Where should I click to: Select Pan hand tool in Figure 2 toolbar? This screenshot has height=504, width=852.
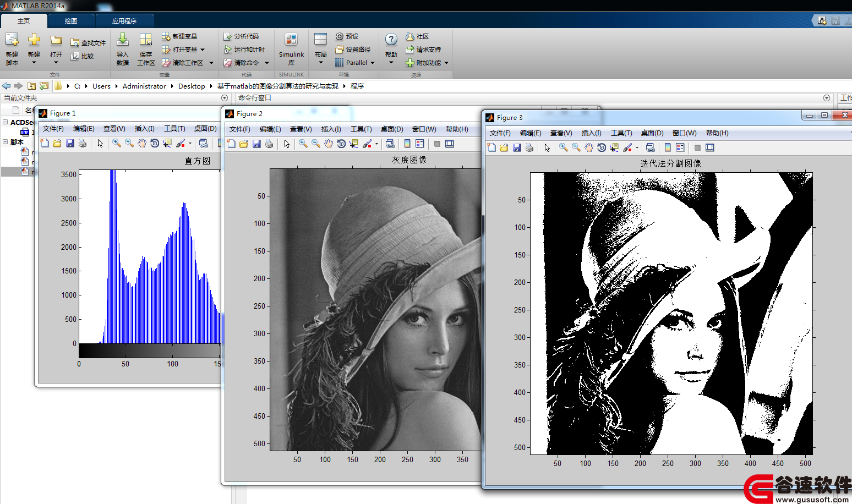(329, 144)
